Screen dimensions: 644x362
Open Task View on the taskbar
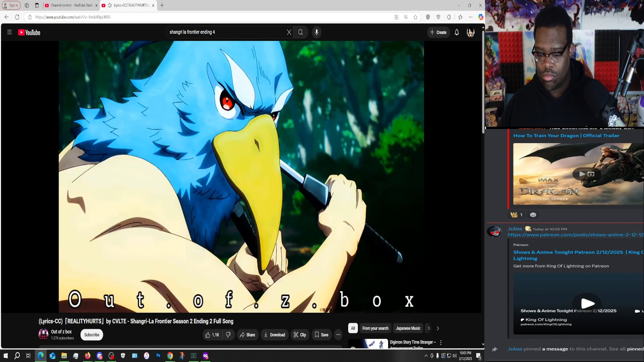(x=29, y=356)
